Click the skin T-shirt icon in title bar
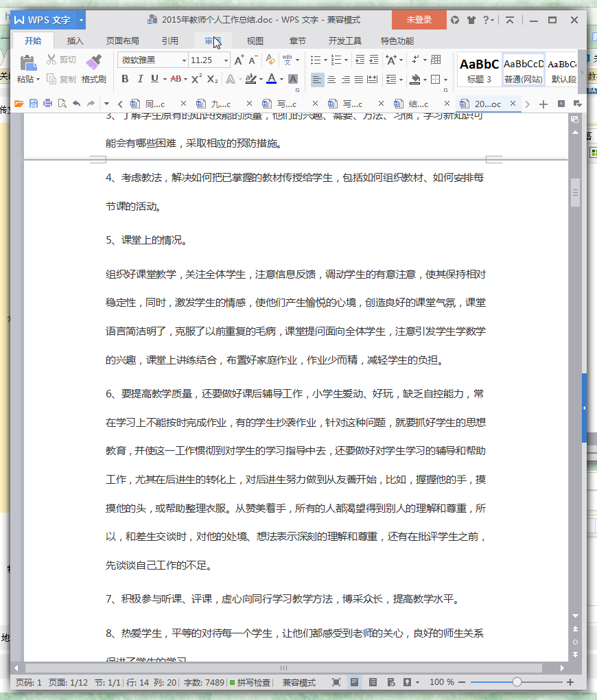 click(x=471, y=20)
